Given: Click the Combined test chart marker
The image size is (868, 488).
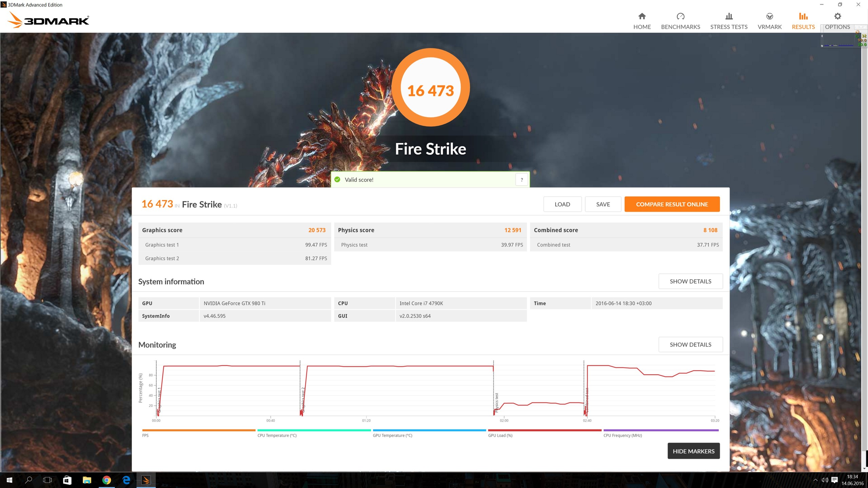Looking at the screenshot, I should (x=587, y=400).
